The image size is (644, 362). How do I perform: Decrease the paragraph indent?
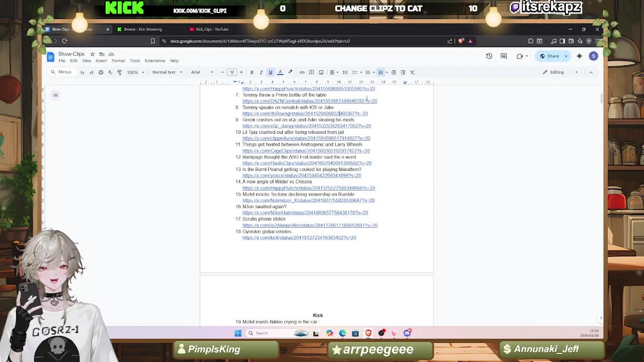point(393,72)
